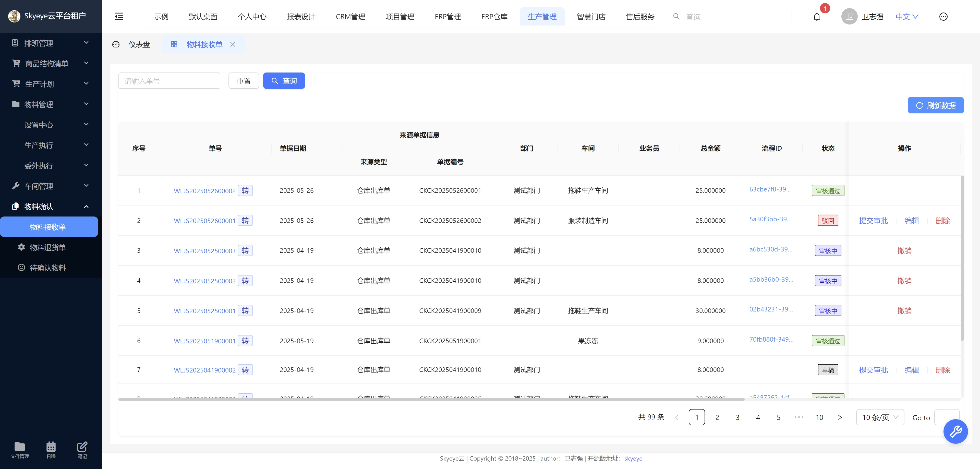Viewport: 980px width, 469px height.
Task: Expand 委外执行 menu
Action: 51,165
